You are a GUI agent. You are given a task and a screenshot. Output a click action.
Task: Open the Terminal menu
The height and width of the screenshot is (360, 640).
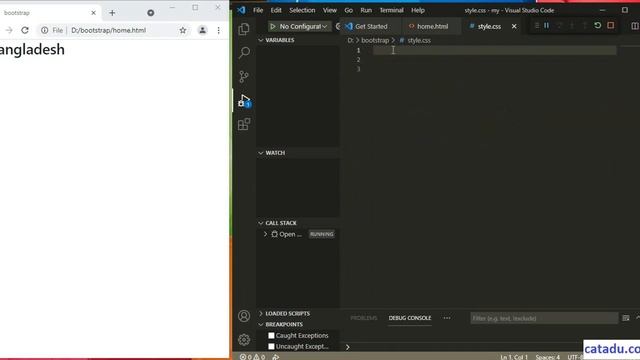click(x=391, y=10)
